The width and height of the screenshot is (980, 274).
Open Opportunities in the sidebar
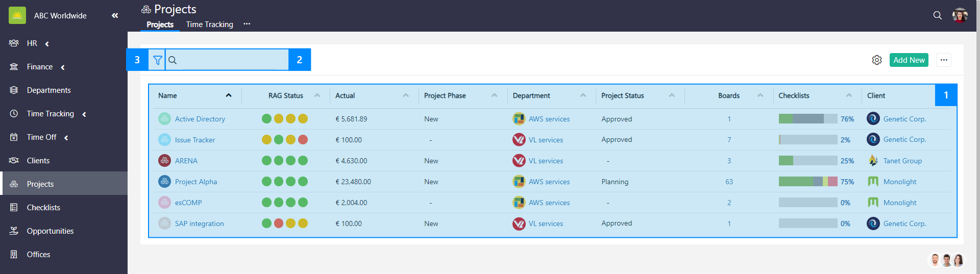pyautogui.click(x=50, y=231)
